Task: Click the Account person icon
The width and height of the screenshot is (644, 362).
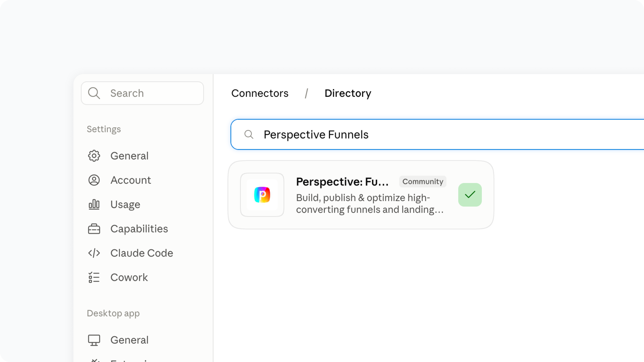Action: coord(94,180)
